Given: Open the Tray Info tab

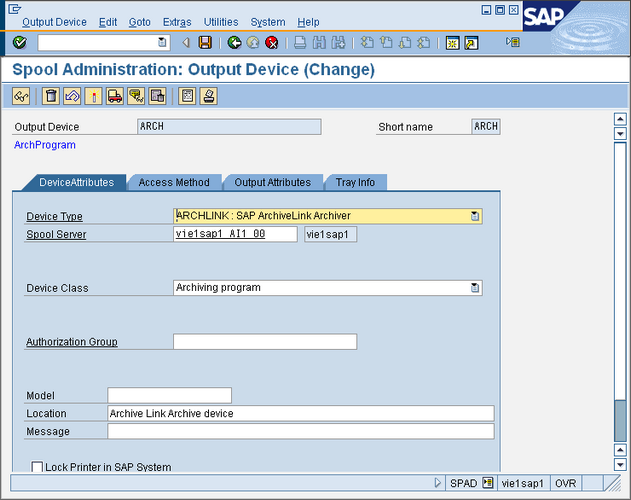Looking at the screenshot, I should coord(355,182).
